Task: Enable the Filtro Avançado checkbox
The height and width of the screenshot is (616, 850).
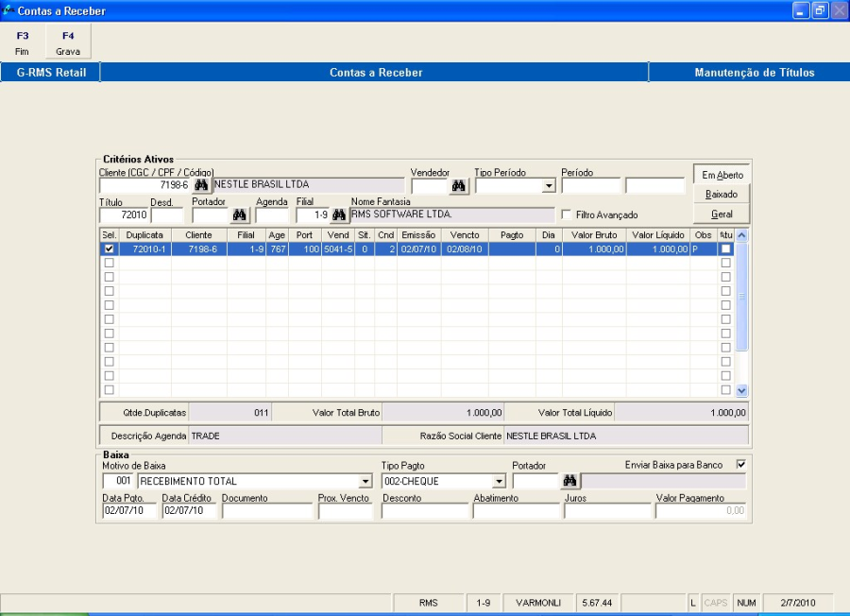Action: pyautogui.click(x=567, y=215)
